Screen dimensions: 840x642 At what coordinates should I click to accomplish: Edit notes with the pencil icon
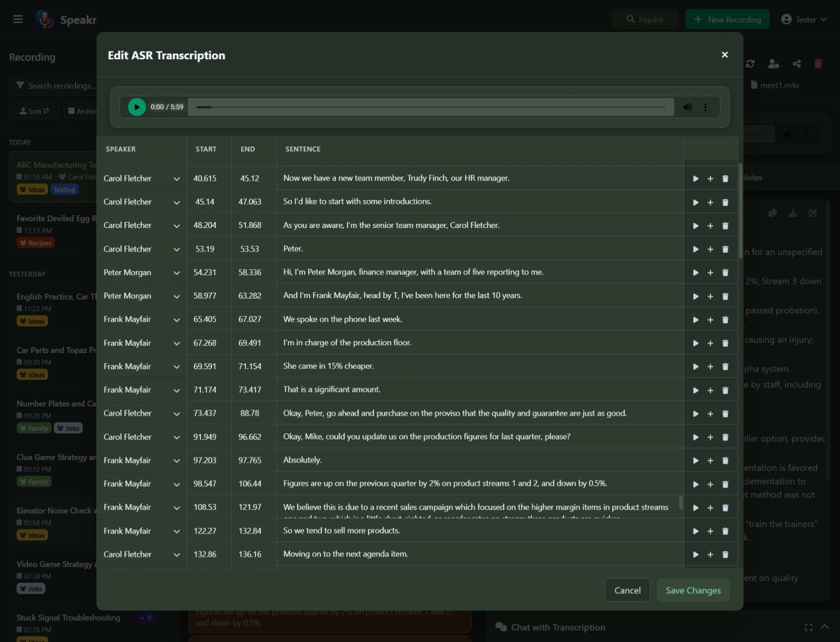click(813, 213)
